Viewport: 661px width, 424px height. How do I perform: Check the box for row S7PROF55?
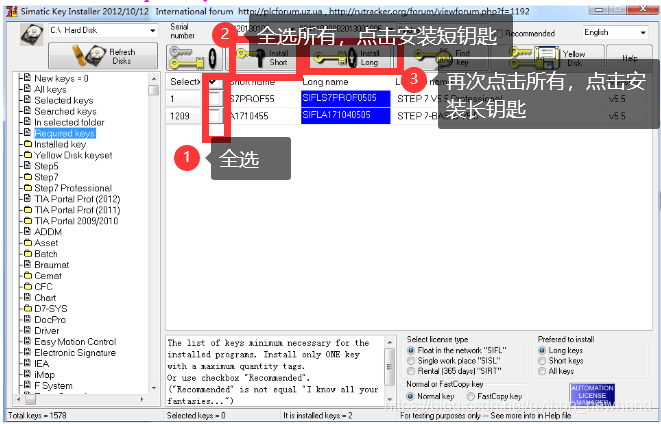(215, 99)
